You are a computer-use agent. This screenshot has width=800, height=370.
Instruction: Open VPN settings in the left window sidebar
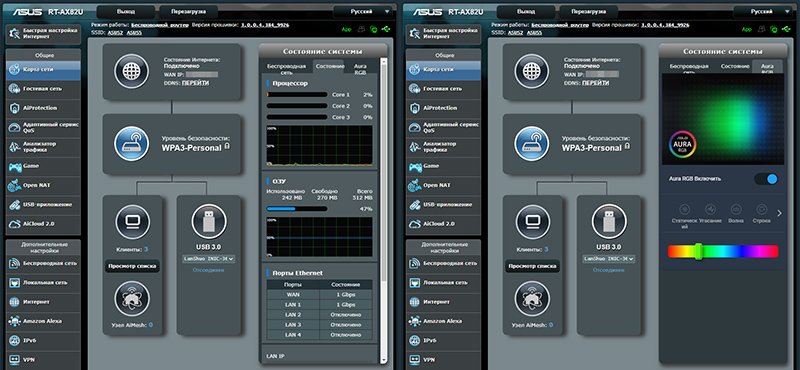tap(43, 360)
